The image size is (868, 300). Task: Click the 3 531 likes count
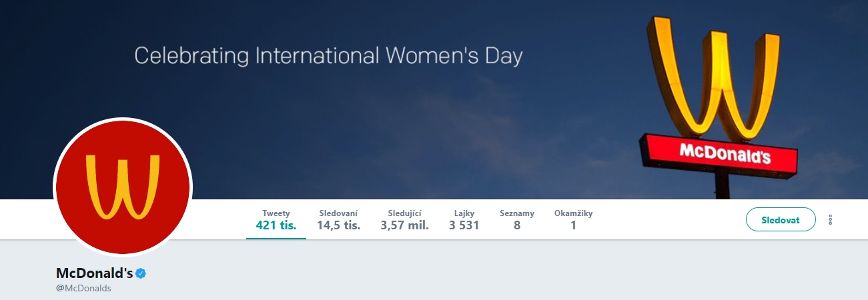click(x=464, y=225)
